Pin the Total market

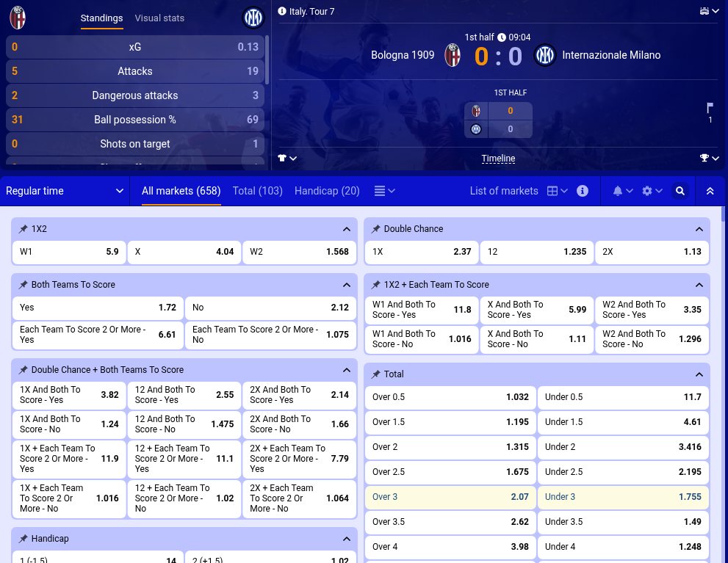[x=375, y=374]
